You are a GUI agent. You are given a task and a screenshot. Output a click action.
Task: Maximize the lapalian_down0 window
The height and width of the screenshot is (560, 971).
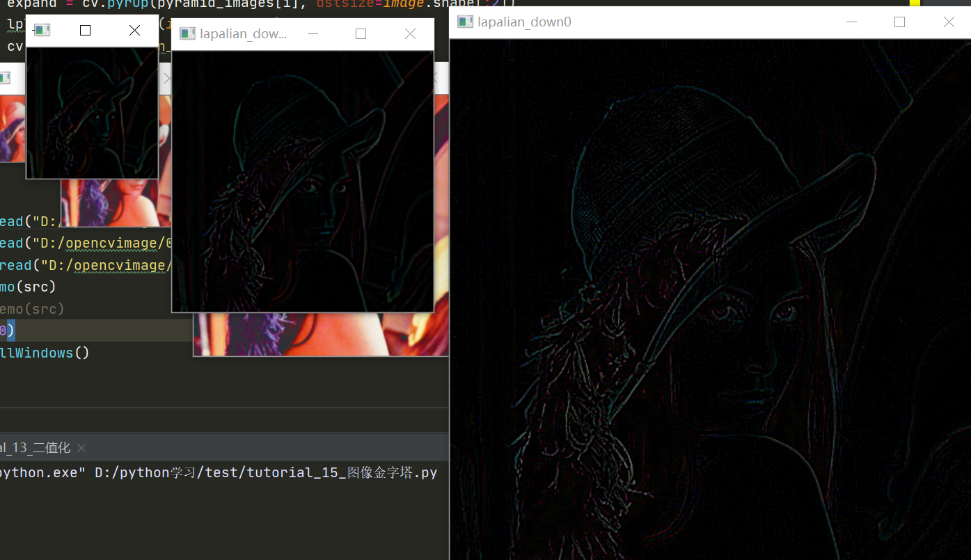[x=899, y=22]
